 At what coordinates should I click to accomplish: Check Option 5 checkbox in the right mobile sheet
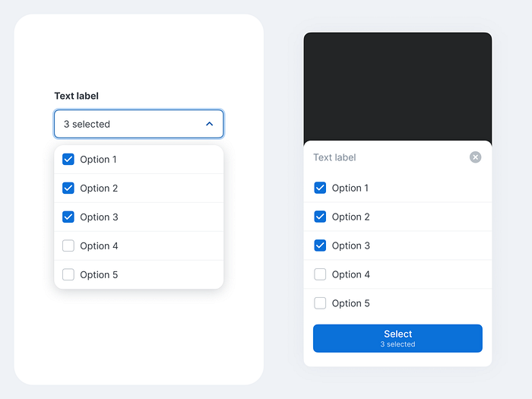point(320,303)
